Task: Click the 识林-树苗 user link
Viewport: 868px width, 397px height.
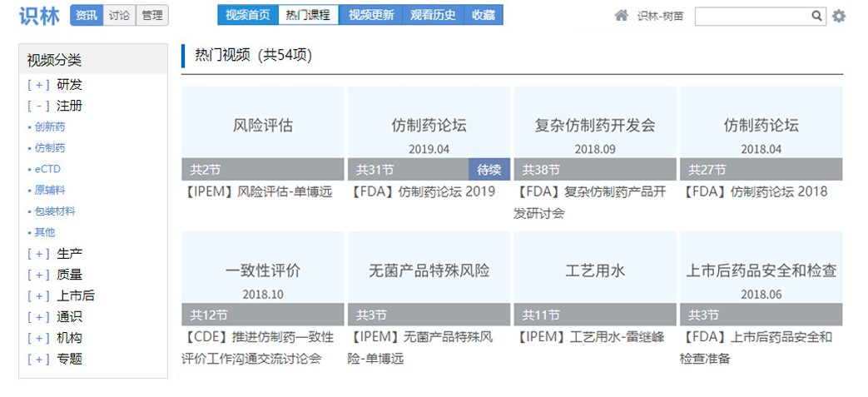Action: click(660, 16)
